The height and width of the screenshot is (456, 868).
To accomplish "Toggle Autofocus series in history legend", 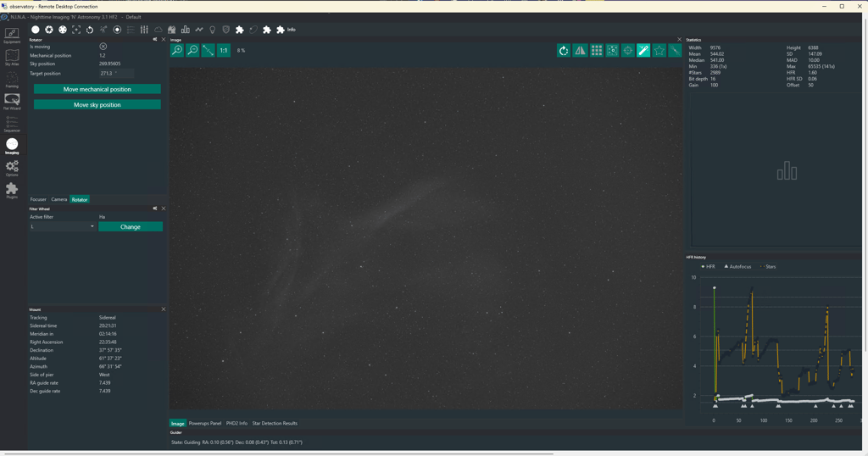I will (x=738, y=267).
